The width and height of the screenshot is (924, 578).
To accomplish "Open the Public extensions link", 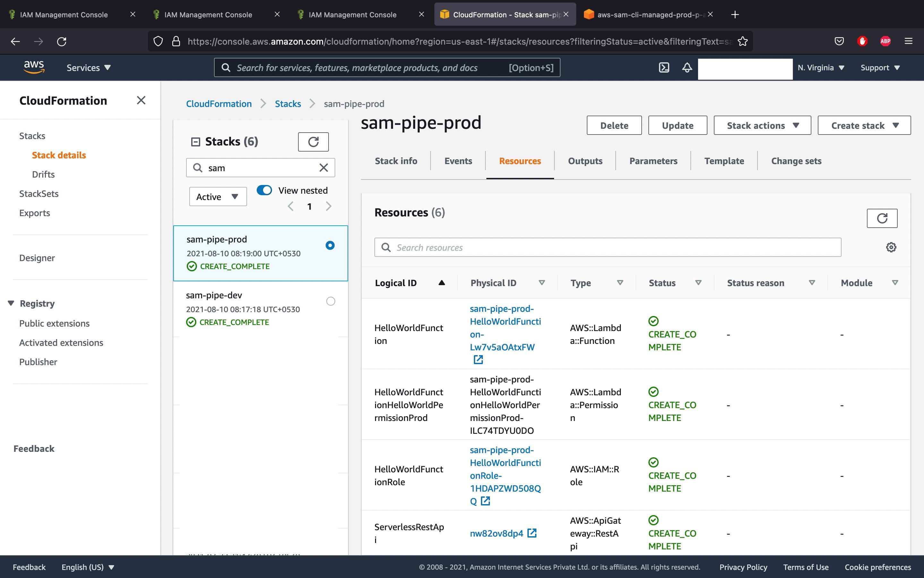I will (54, 323).
